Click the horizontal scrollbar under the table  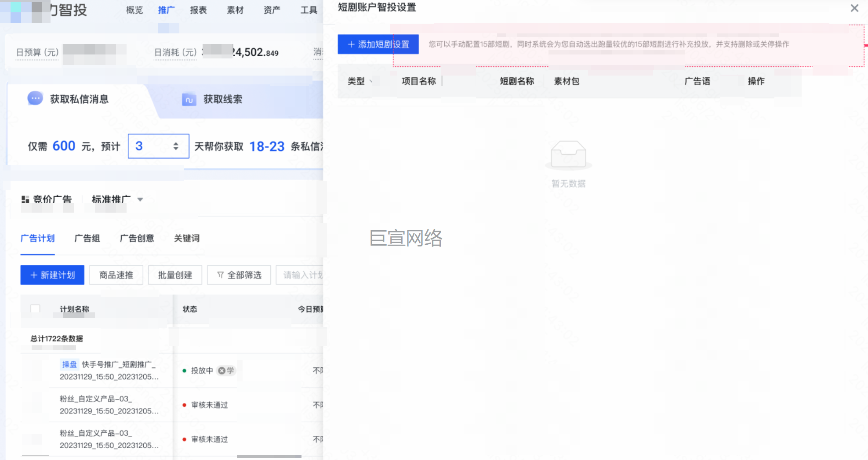point(269,456)
